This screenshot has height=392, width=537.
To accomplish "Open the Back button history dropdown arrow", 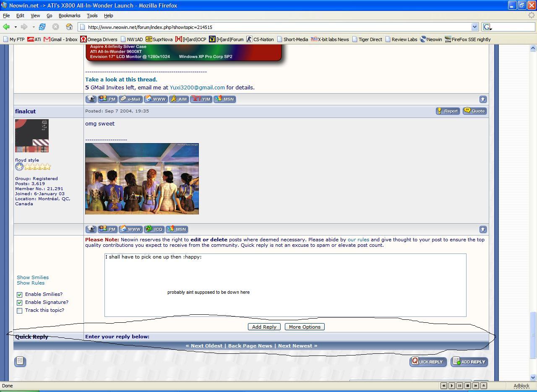I will click(x=16, y=27).
